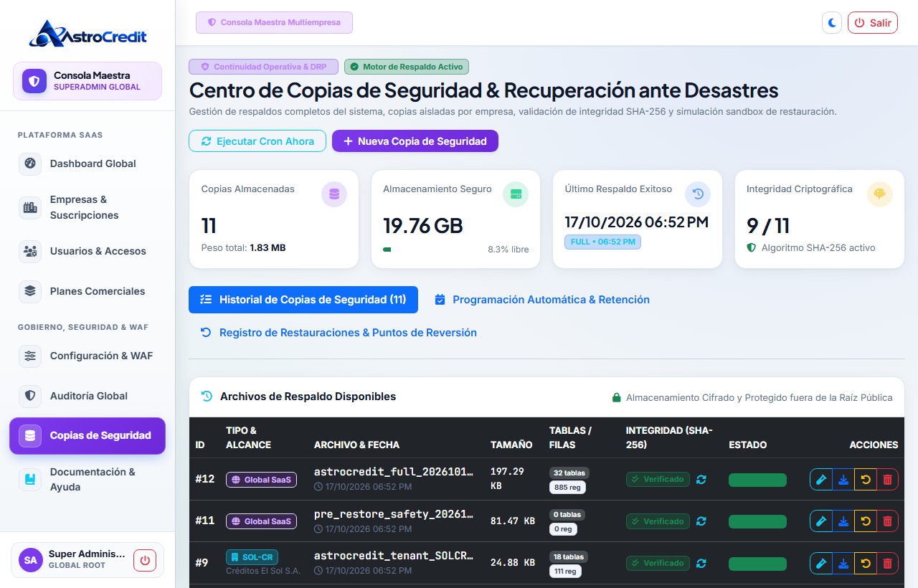Click the history clock icon in Último Respaldo card

[x=698, y=194]
